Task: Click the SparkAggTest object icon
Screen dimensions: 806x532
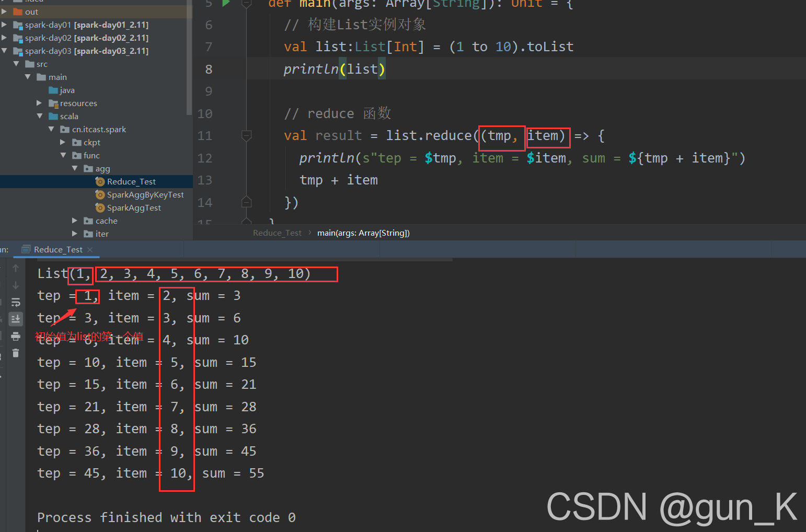Action: [x=100, y=207]
